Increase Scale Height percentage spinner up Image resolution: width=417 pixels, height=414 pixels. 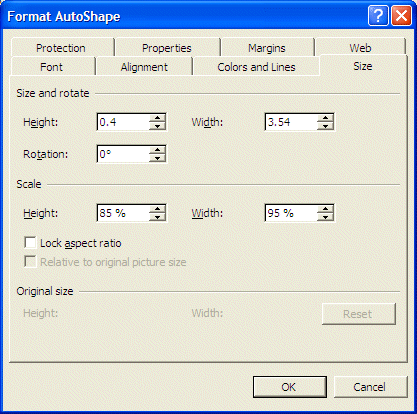pyautogui.click(x=157, y=209)
